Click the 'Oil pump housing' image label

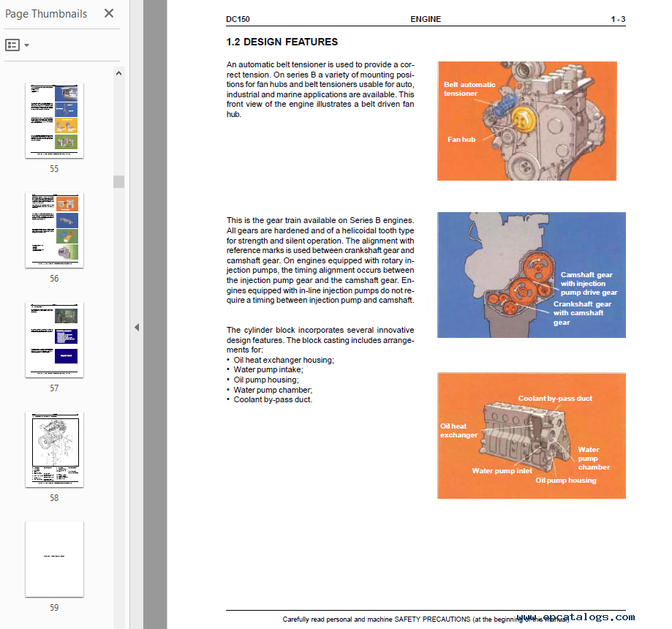click(566, 481)
